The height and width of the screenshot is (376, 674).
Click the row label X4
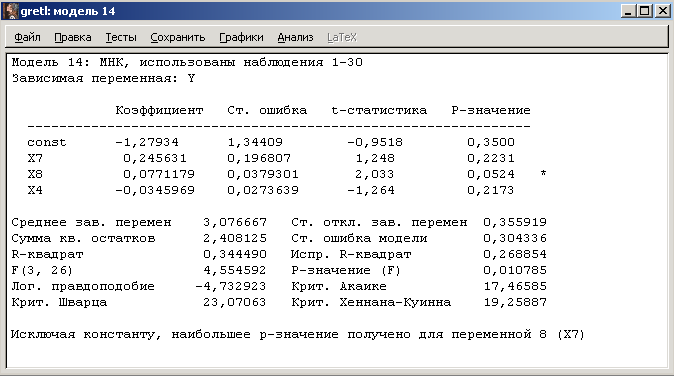click(35, 190)
